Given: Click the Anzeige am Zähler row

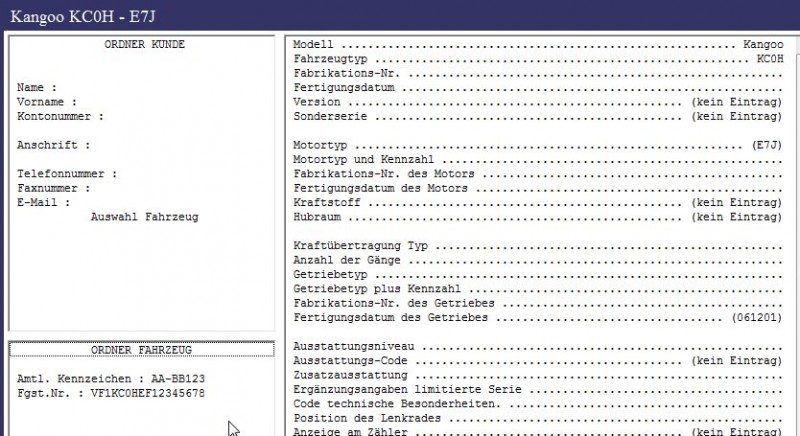Looking at the screenshot, I should coord(538,431).
